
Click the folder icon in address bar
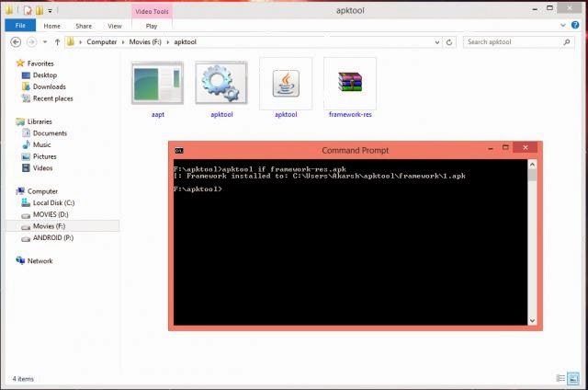click(x=71, y=42)
